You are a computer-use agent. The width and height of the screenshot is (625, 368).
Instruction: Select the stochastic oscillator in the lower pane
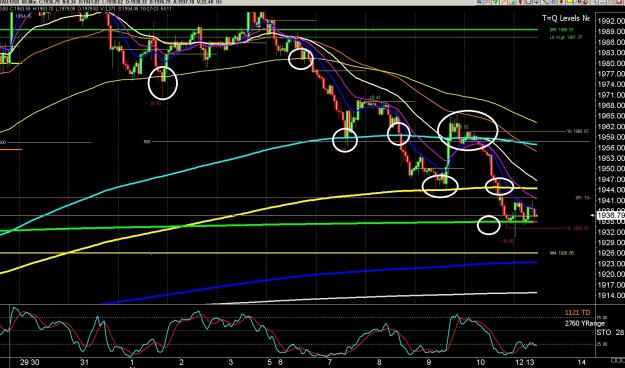(x=269, y=332)
